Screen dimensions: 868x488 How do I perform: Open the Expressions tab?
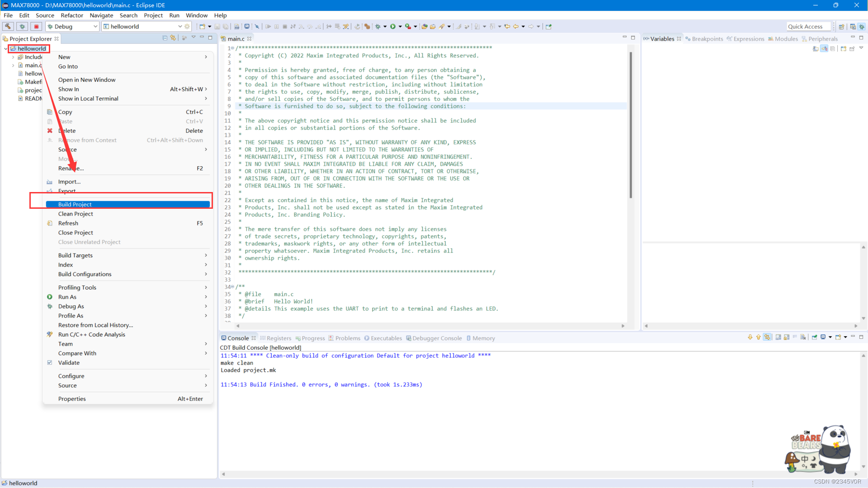tap(745, 39)
